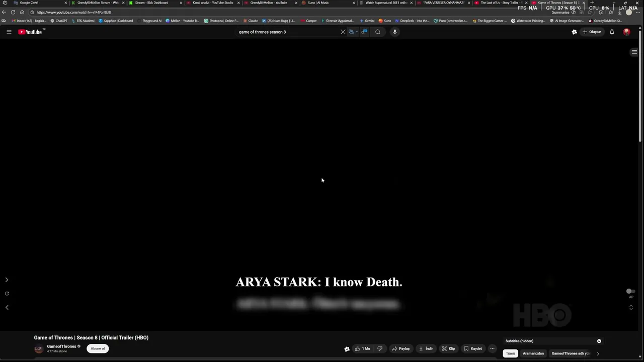Switch to Kanal analizi - YouTube Studio tab
The image size is (644, 362).
coord(213,3)
